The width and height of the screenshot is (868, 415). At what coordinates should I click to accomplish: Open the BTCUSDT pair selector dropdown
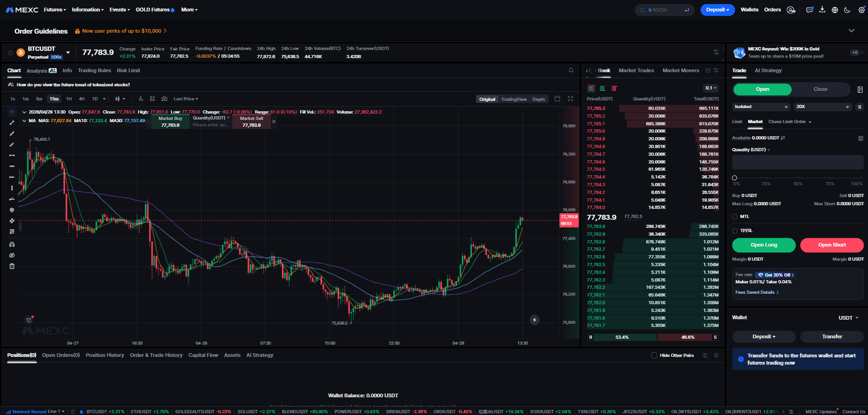(68, 53)
